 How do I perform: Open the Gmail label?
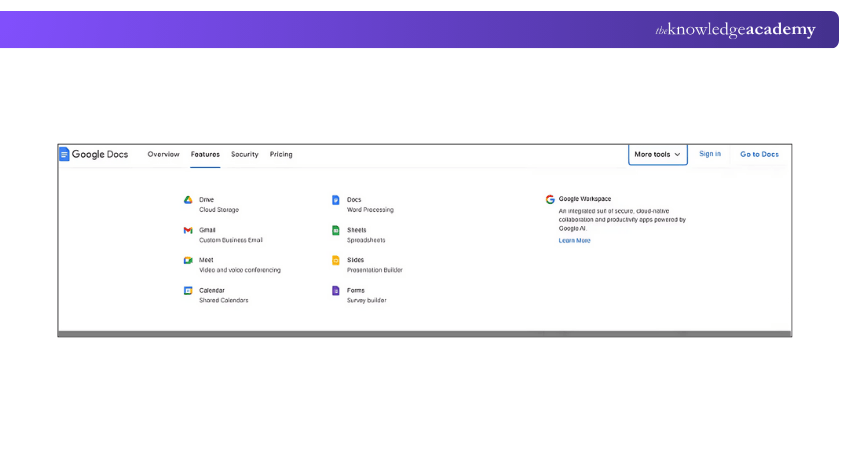[x=207, y=230]
